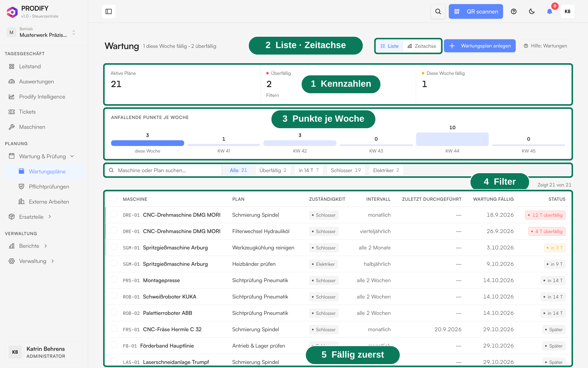Focus the Maschine oder Plan suchen field
Image resolution: width=588 pixels, height=368 pixels.
point(164,170)
